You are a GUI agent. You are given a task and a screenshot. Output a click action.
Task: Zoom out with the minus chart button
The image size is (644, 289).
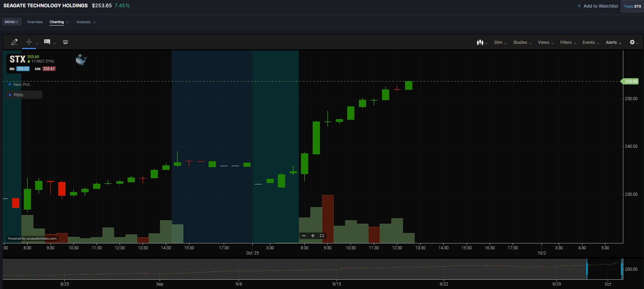tap(304, 236)
